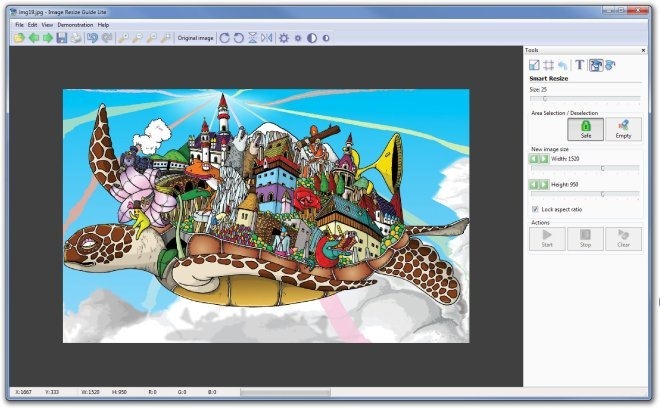This screenshot has height=409, width=660.
Task: Select the Empty area marker button
Action: [623, 129]
